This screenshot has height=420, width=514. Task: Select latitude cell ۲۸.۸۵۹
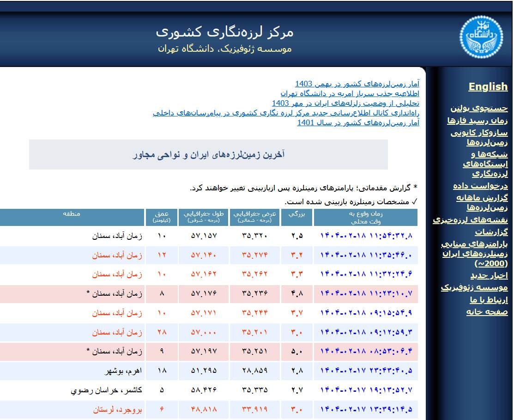click(255, 371)
